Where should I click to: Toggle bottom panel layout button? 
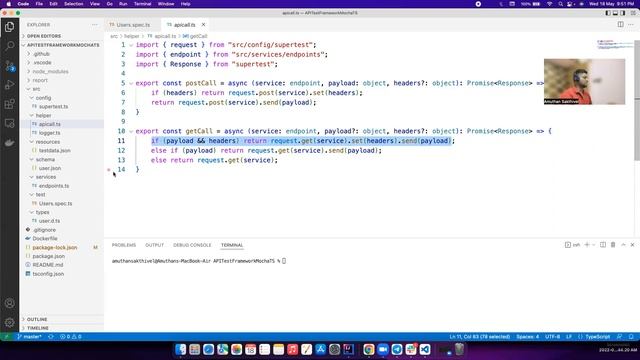615,13
